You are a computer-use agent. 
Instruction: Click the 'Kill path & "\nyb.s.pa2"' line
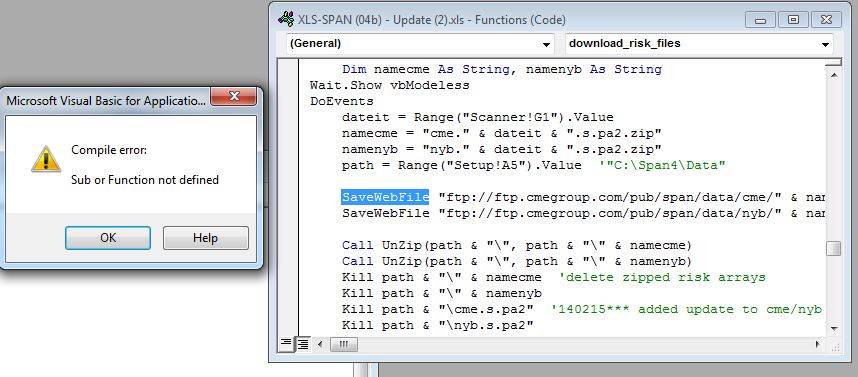click(438, 325)
